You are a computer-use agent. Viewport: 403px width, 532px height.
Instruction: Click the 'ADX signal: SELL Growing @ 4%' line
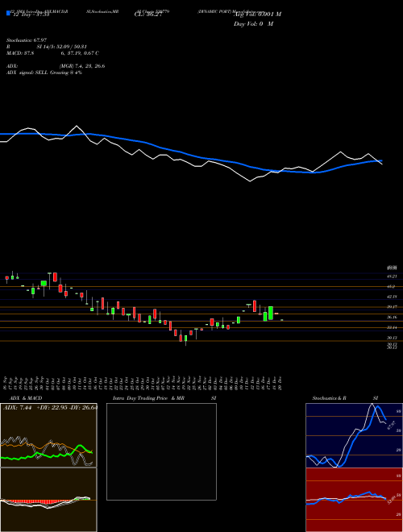tap(44, 73)
